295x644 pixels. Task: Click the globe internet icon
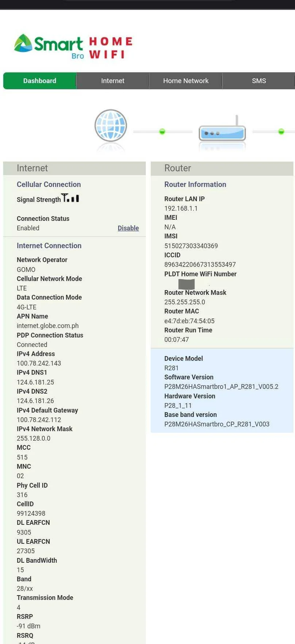[x=110, y=126]
